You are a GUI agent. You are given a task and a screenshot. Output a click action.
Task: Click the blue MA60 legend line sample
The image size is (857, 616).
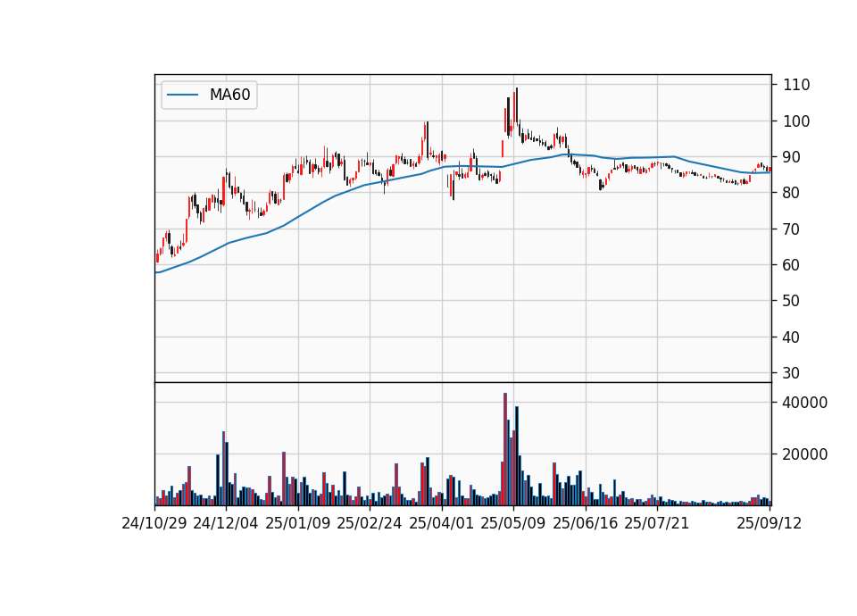coord(182,96)
